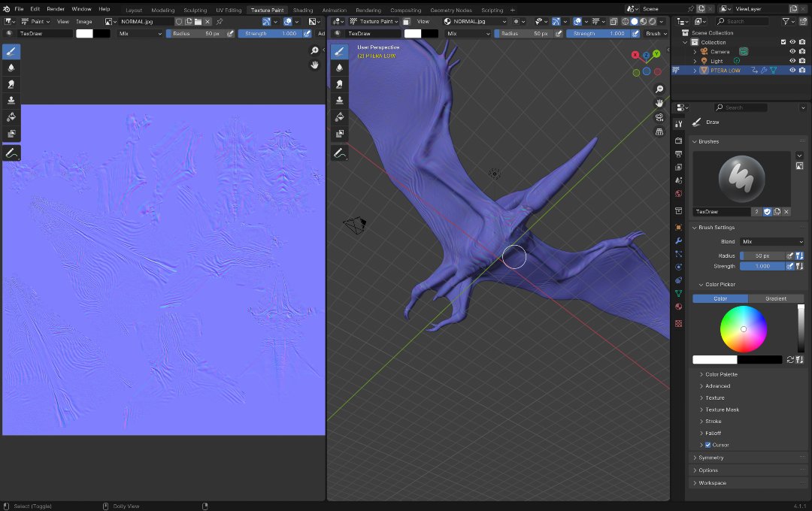
Task: Click the zoom magnifier in the image editor
Action: (314, 51)
